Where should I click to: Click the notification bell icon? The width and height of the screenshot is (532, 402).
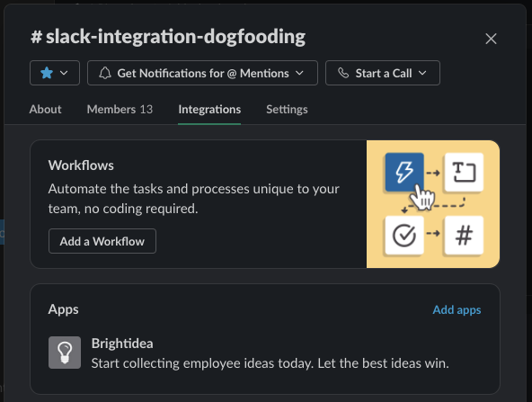105,73
